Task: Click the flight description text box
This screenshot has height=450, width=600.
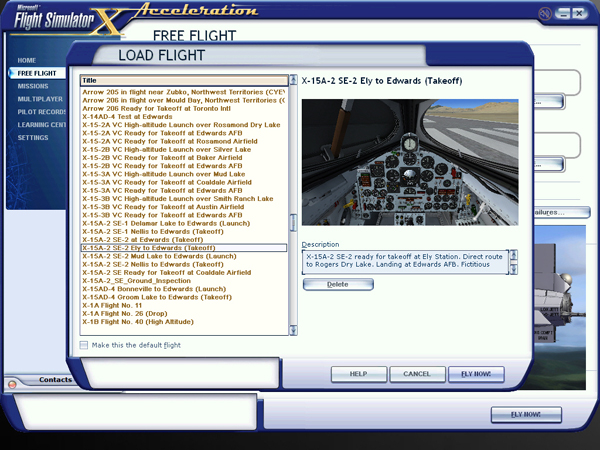Action: [x=405, y=262]
